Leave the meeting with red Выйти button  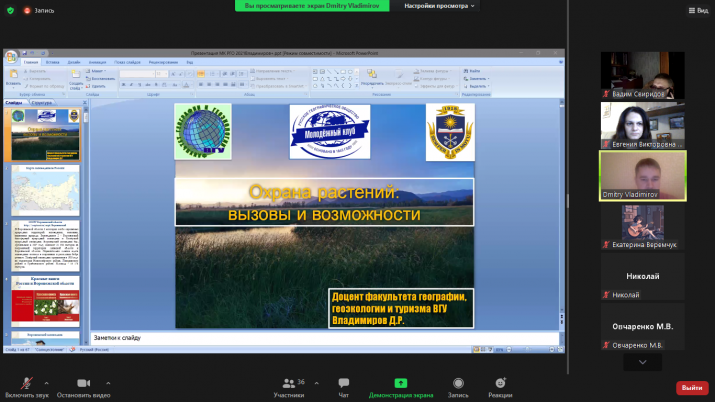coord(692,388)
